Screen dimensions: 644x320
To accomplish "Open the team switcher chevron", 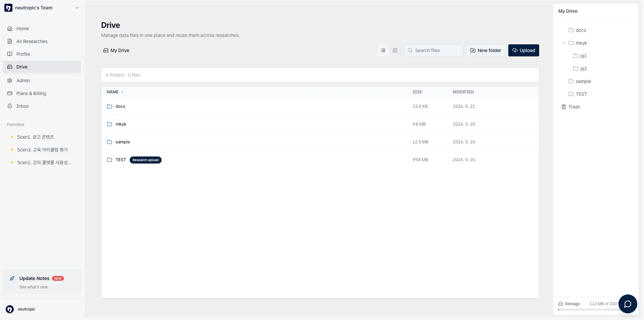I will (x=77, y=8).
